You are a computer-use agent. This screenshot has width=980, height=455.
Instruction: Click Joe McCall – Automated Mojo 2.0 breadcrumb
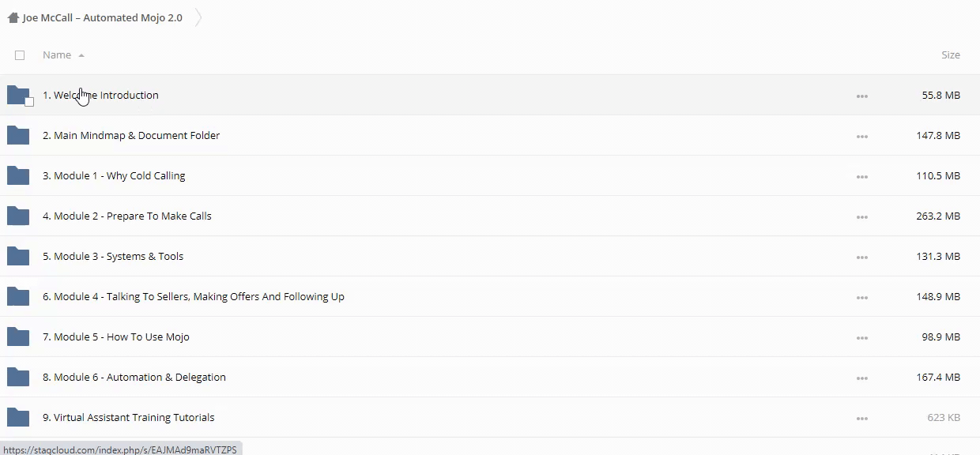tap(103, 17)
